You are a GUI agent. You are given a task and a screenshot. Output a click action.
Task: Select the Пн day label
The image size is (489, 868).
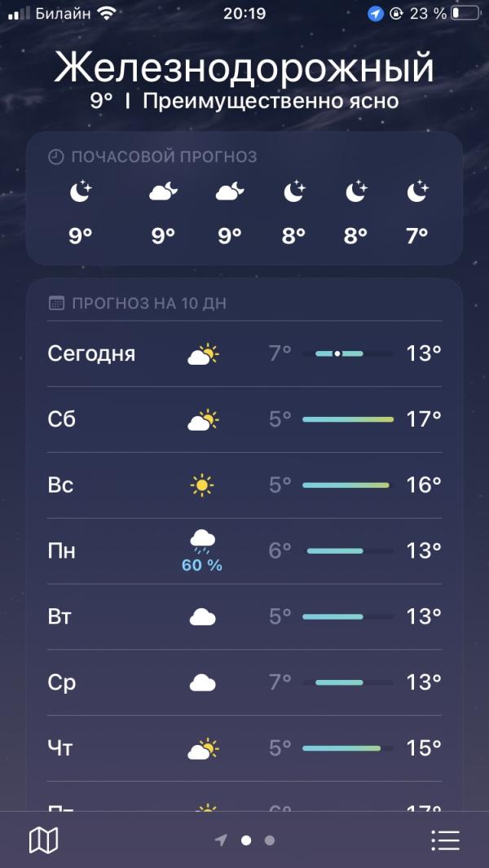(x=61, y=550)
